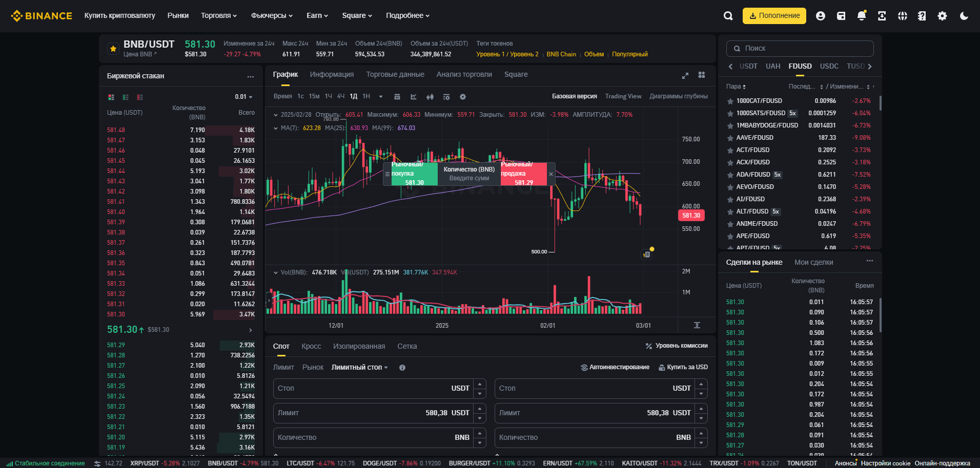980x468 pixels.
Task: Click Автоинвестирование link
Action: (x=615, y=368)
